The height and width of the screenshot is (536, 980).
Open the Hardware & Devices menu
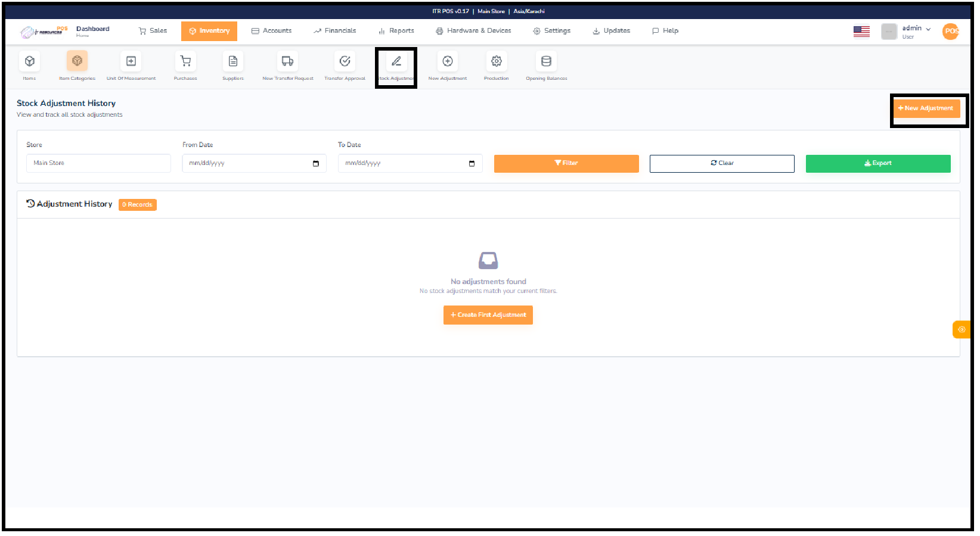click(x=473, y=30)
